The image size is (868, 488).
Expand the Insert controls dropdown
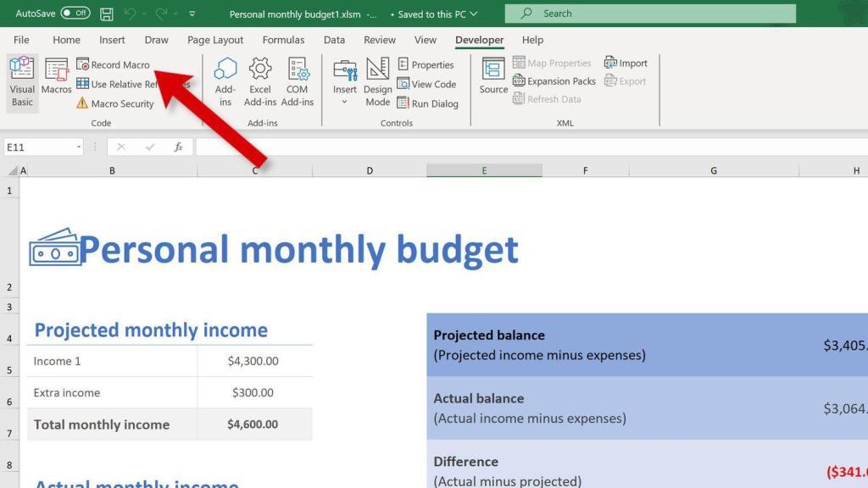click(344, 102)
